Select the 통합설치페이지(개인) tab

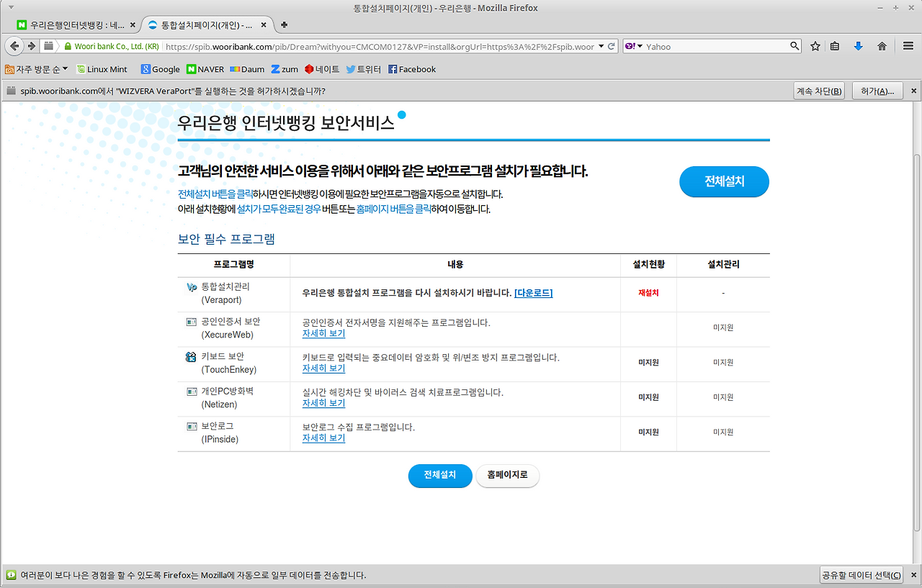207,24
